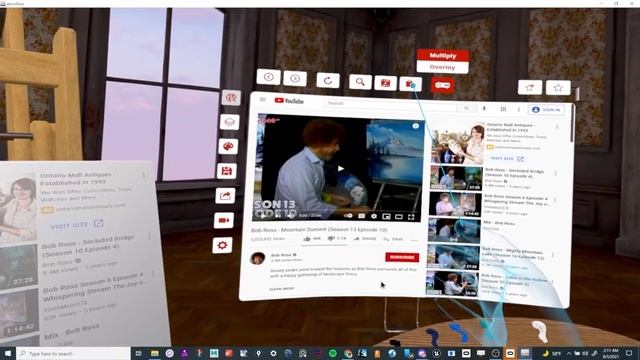The height and width of the screenshot is (360, 640).
Task: Click the voice search microphone icon
Action: pos(484,109)
